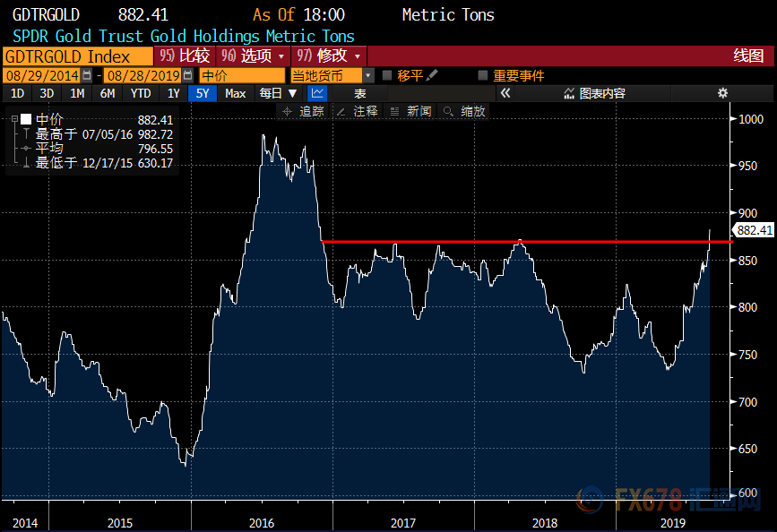
Task: Open the 选项 options dropdown
Action: pyautogui.click(x=253, y=56)
